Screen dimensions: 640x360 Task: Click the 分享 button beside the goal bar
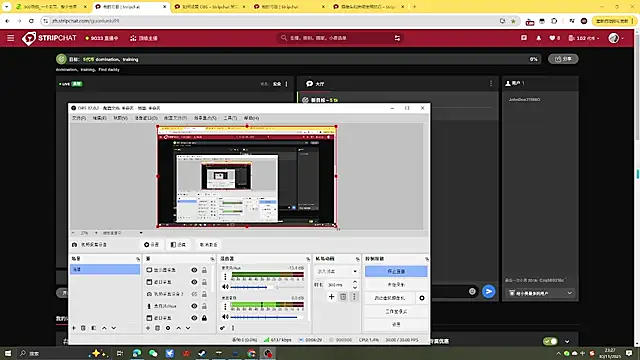[563, 59]
